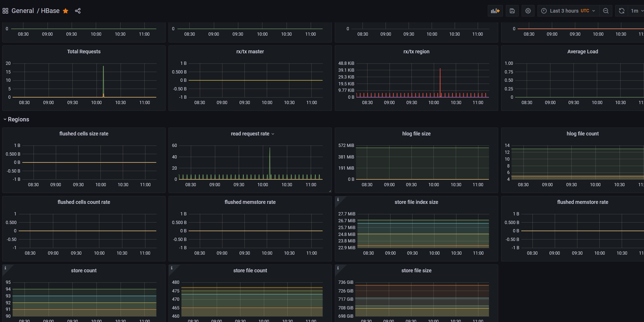644x322 pixels.
Task: Share the dashboard via share icon
Action: [78, 11]
